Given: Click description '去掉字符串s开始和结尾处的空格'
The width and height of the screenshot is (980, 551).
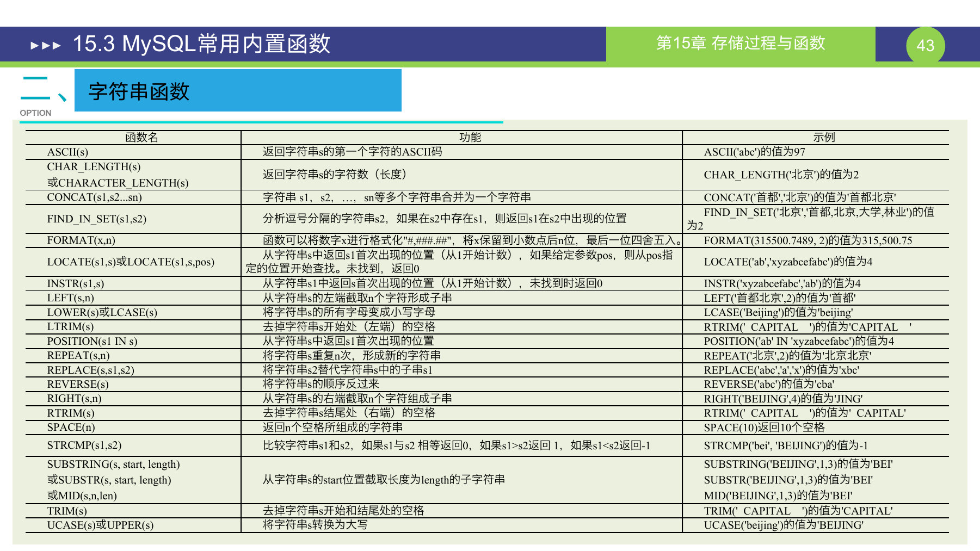Looking at the screenshot, I should coord(343,510).
